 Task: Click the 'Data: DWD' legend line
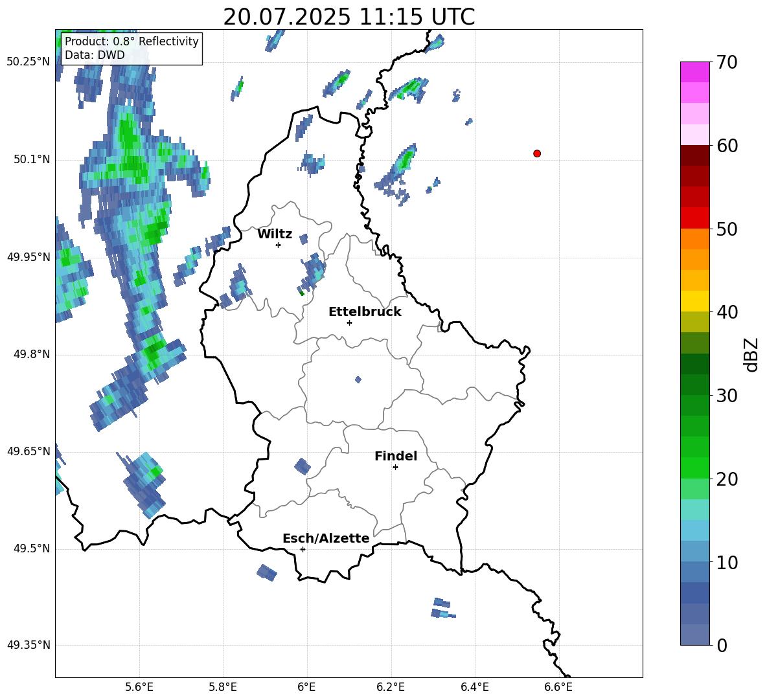point(95,55)
